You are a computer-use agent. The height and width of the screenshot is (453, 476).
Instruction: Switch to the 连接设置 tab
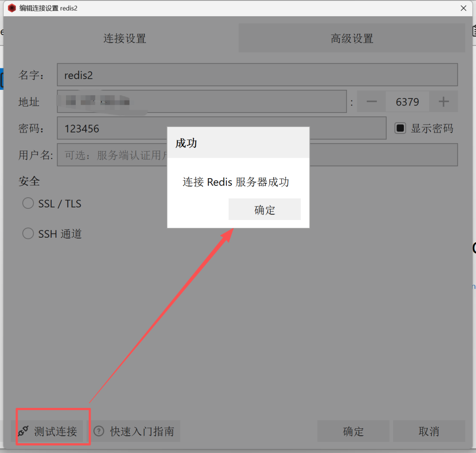125,38
